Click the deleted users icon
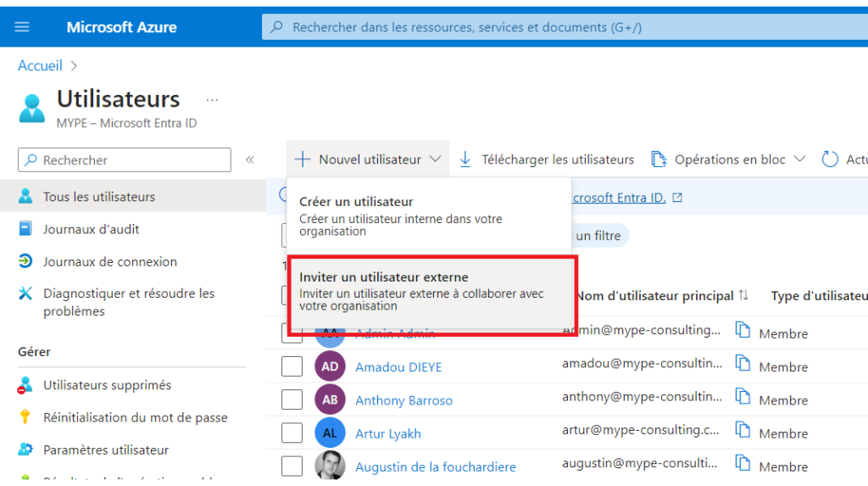The width and height of the screenshot is (868, 486). [25, 384]
